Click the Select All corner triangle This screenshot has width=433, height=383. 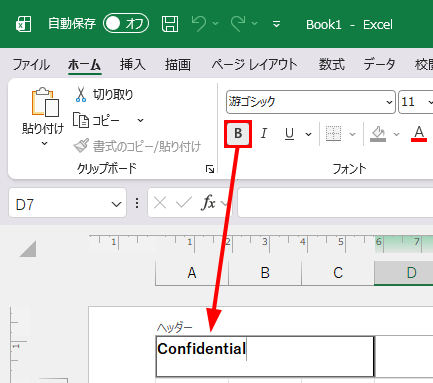pyautogui.click(x=28, y=249)
